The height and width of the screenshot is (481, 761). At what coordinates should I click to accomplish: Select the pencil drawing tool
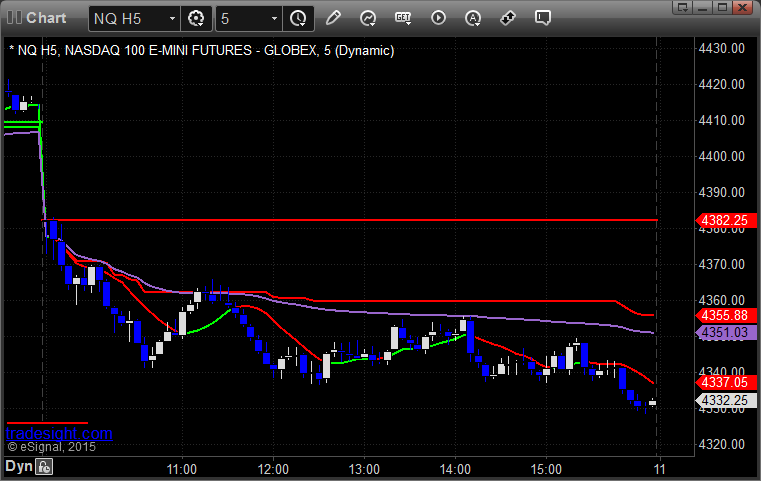click(x=333, y=18)
